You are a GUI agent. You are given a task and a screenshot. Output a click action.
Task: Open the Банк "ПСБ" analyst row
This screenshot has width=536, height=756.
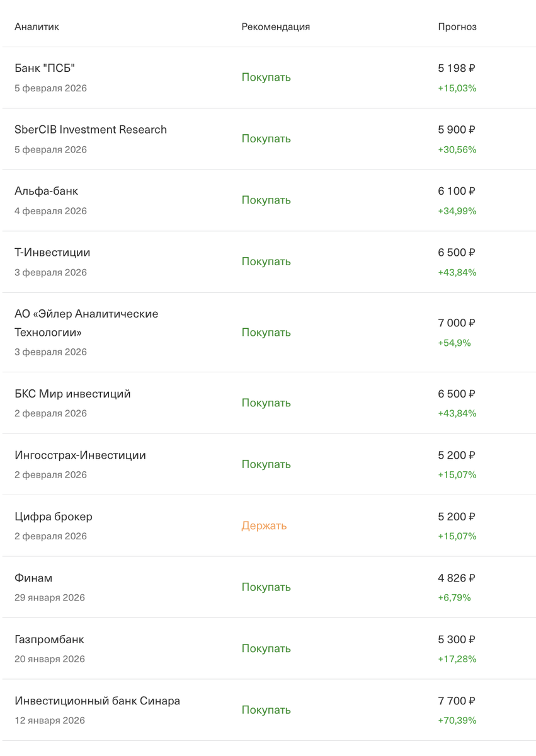[268, 77]
